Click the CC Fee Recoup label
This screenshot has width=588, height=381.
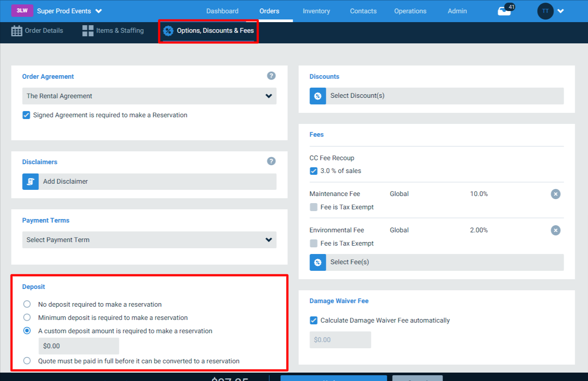332,158
